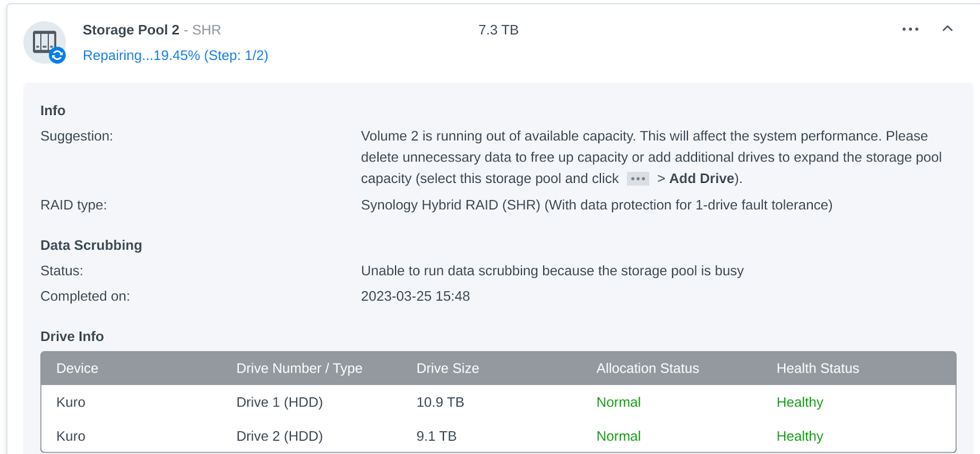Screen dimensions: 980x454
Task: Select the Drive 1 (HDD) row
Action: pos(499,402)
